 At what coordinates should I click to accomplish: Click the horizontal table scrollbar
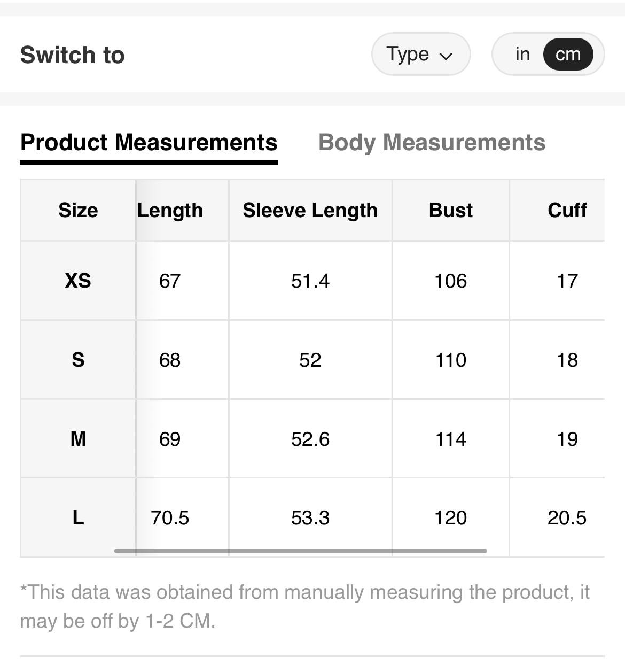pyautogui.click(x=300, y=551)
